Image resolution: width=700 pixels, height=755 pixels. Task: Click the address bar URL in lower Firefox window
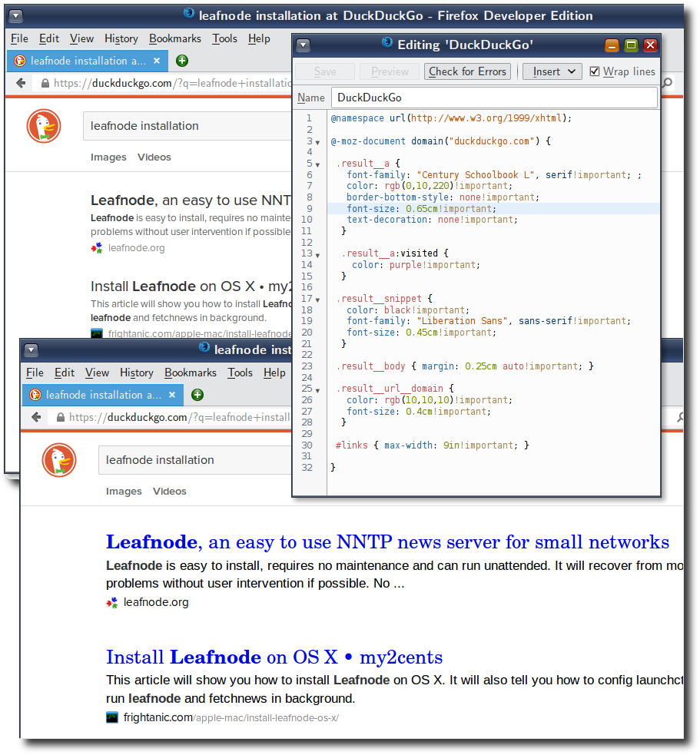[180, 418]
